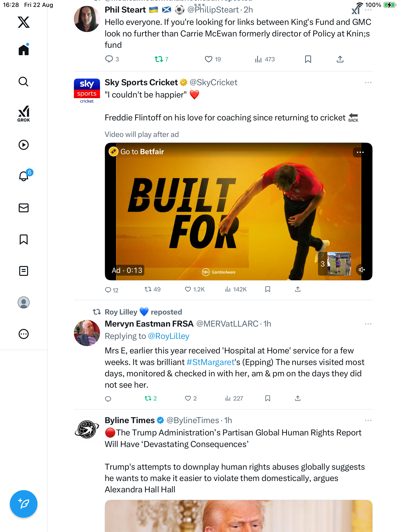This screenshot has width=399, height=532.
Task: Undo repost on Phil Steart's post
Action: [159, 59]
